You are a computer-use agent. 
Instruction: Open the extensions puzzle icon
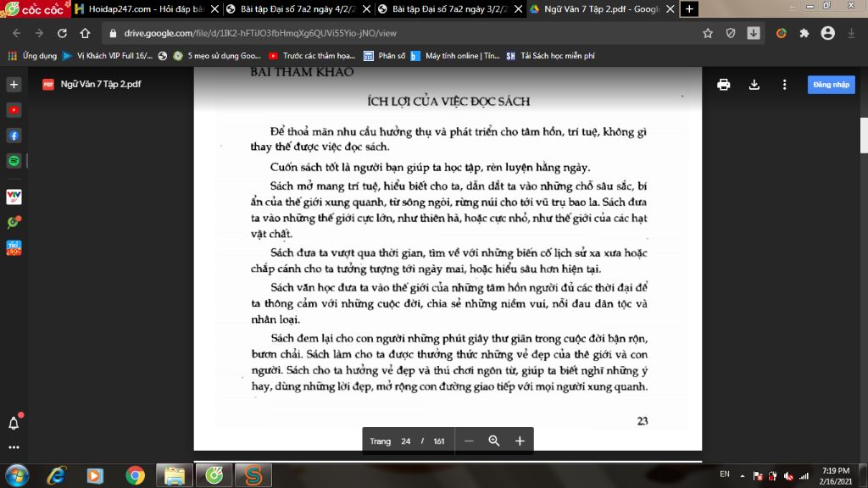click(x=804, y=33)
